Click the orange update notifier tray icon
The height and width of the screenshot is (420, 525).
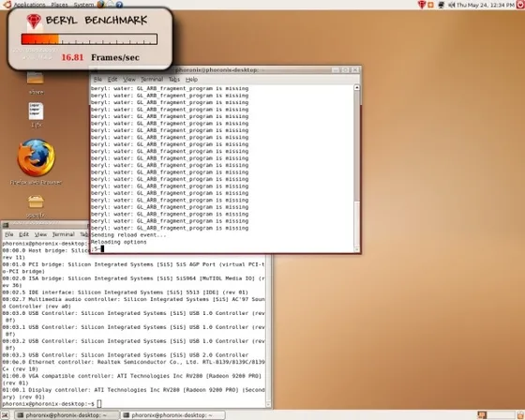pyautogui.click(x=430, y=5)
